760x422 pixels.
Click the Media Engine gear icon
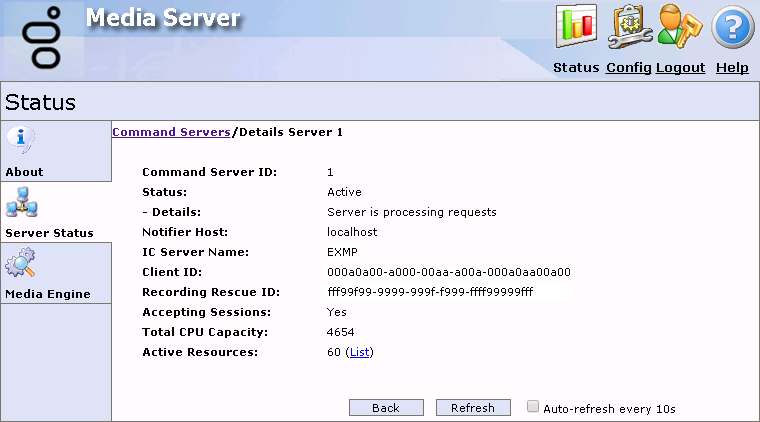click(21, 264)
